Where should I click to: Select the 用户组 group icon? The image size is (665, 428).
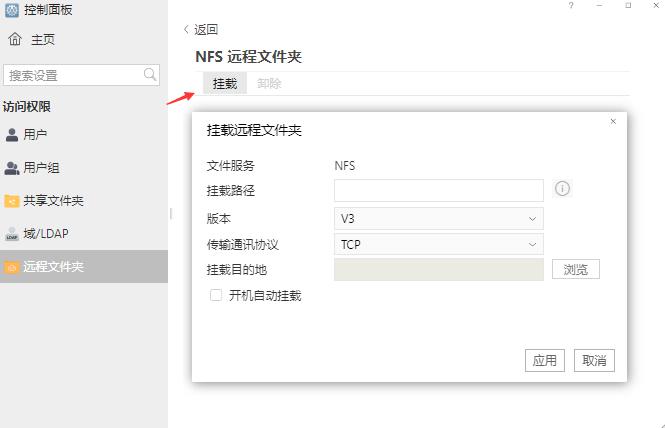12,168
